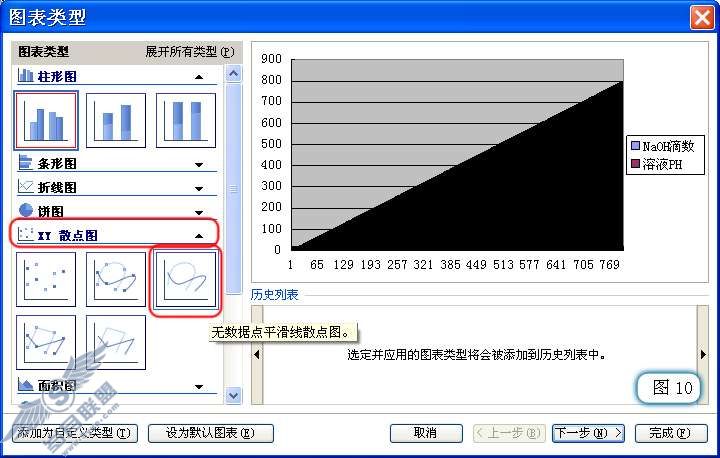Click the NaOH滴数 legend color swatch

coord(636,146)
